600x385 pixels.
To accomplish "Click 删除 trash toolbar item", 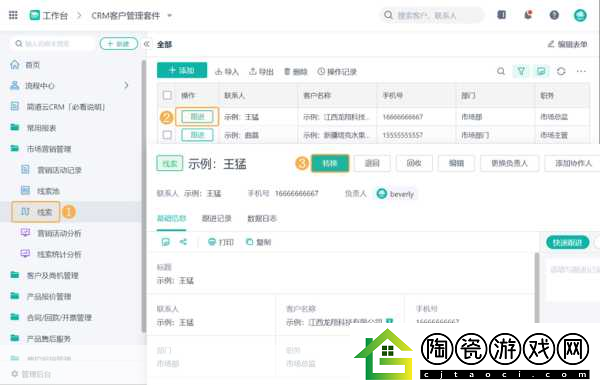I will click(x=296, y=72).
